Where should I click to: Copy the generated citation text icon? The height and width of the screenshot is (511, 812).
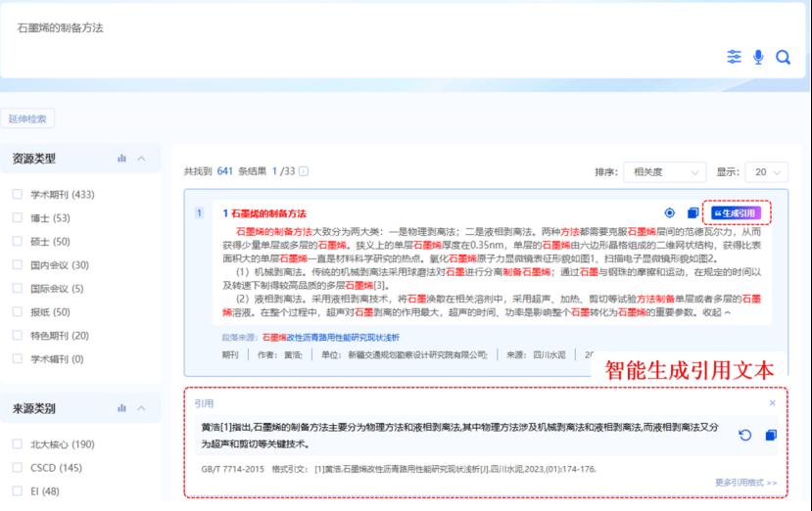tap(771, 436)
